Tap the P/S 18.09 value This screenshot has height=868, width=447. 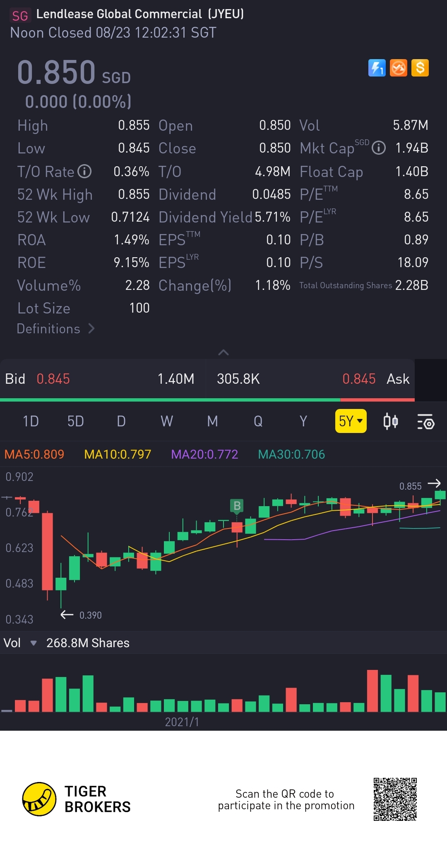(413, 263)
